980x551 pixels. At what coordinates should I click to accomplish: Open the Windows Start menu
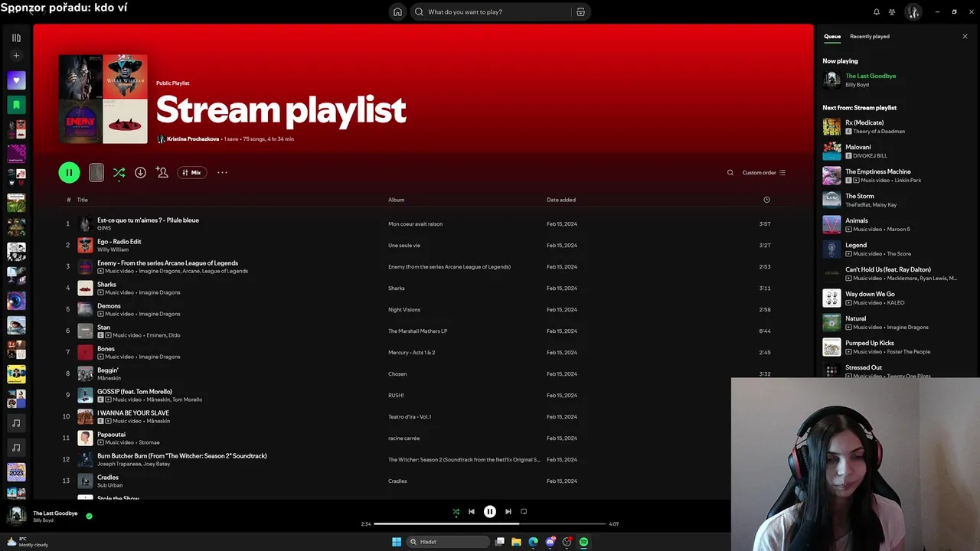pos(397,542)
